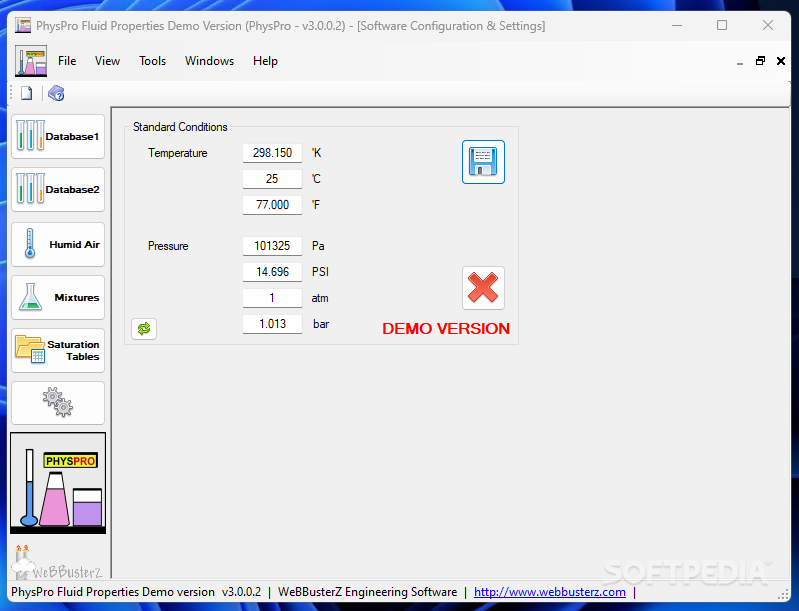Click the PhysPro logo in menu bar
Screen dimensions: 799x611
click(x=31, y=61)
